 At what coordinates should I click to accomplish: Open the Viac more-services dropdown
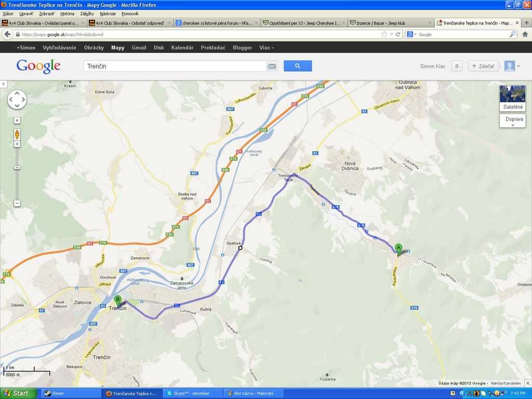(x=267, y=47)
